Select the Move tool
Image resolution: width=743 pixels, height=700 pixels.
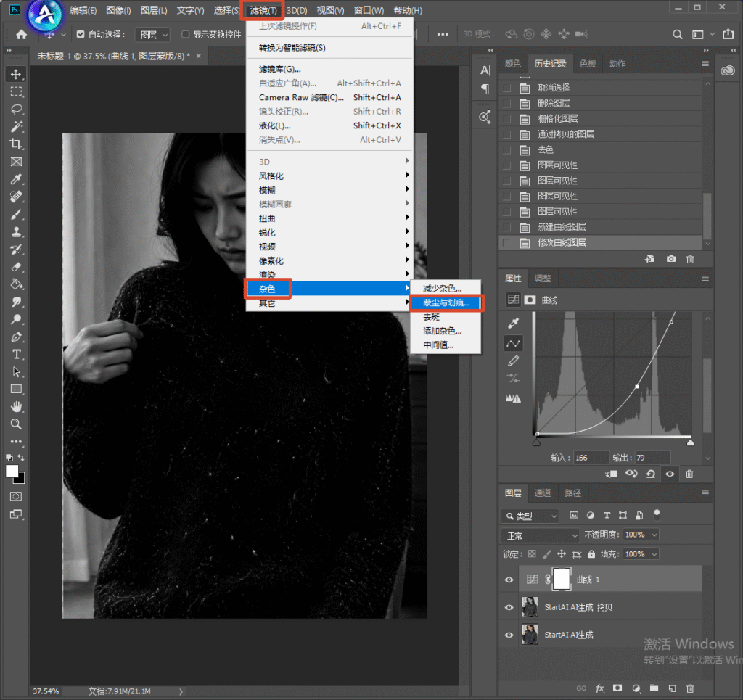point(16,75)
